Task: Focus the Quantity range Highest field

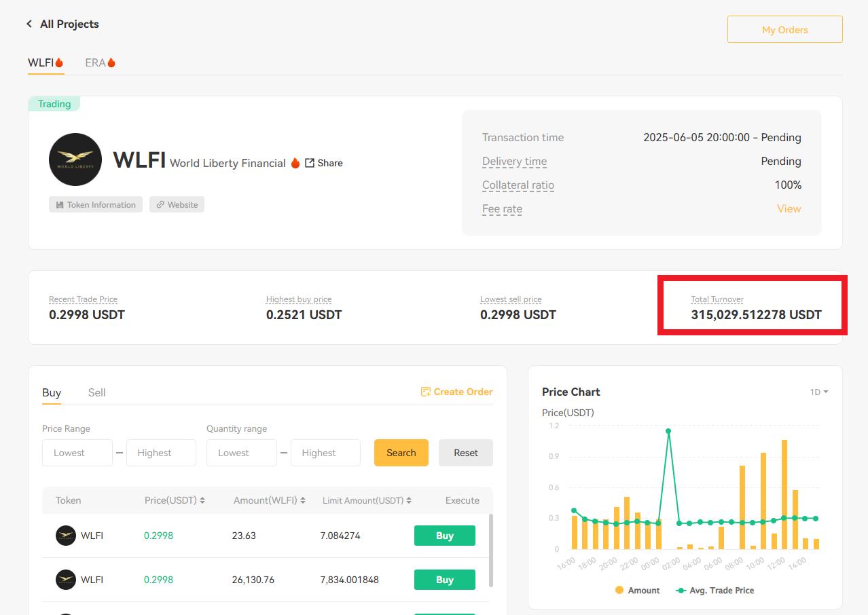Action: 325,453
